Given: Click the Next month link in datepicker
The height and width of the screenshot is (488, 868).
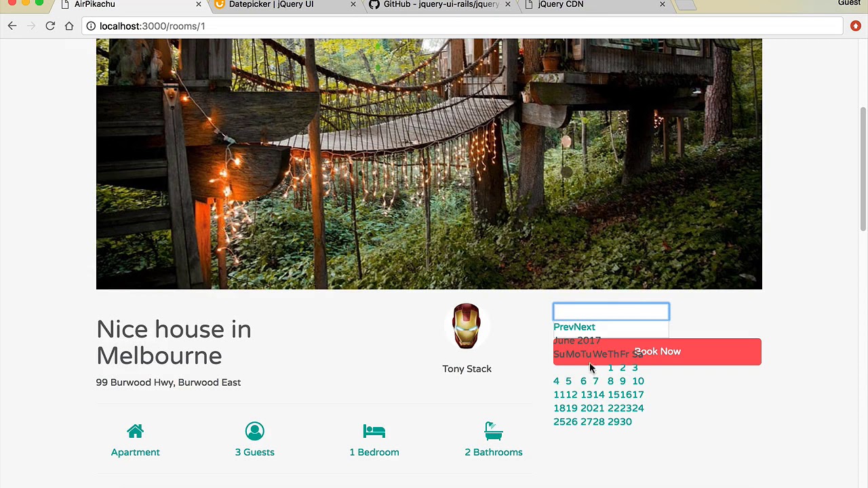Looking at the screenshot, I should tap(584, 327).
